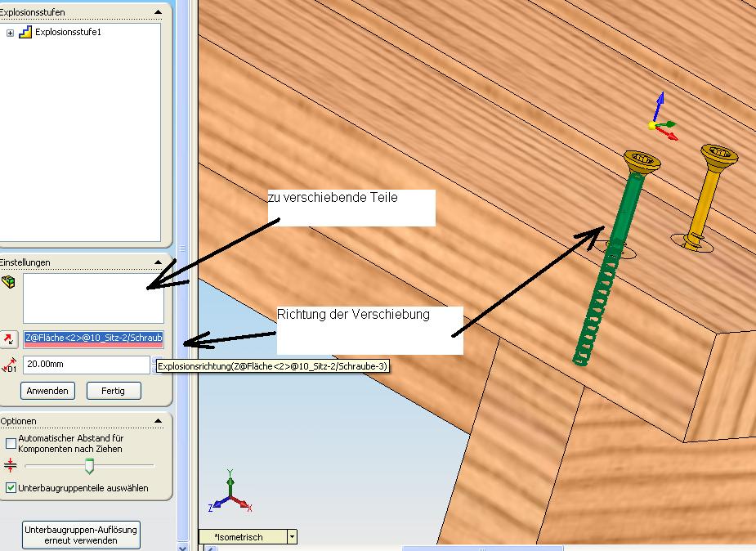Viewport: 756px width, 551px height.
Task: Click Unterbaugruppen-Auflösung erneut verwenden button
Action: [81, 535]
